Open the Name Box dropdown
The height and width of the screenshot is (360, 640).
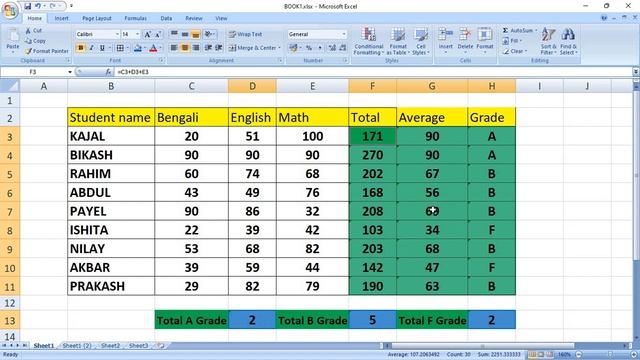point(70,72)
